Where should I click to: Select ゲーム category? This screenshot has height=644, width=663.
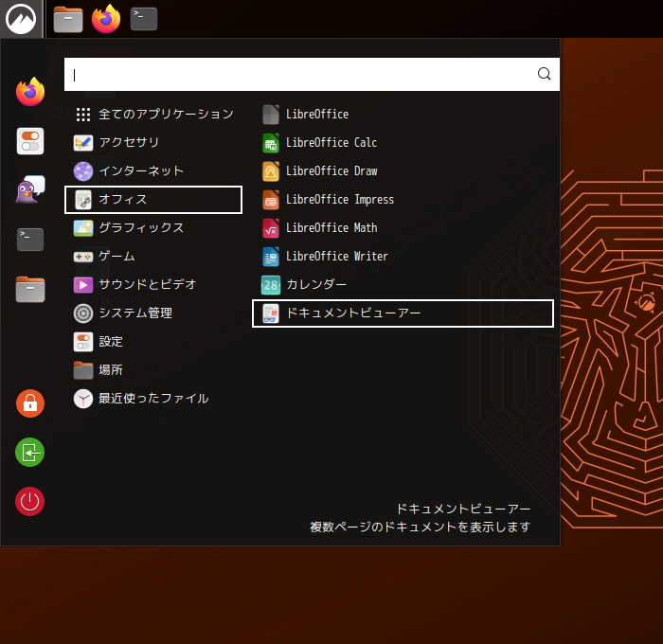[153, 257]
